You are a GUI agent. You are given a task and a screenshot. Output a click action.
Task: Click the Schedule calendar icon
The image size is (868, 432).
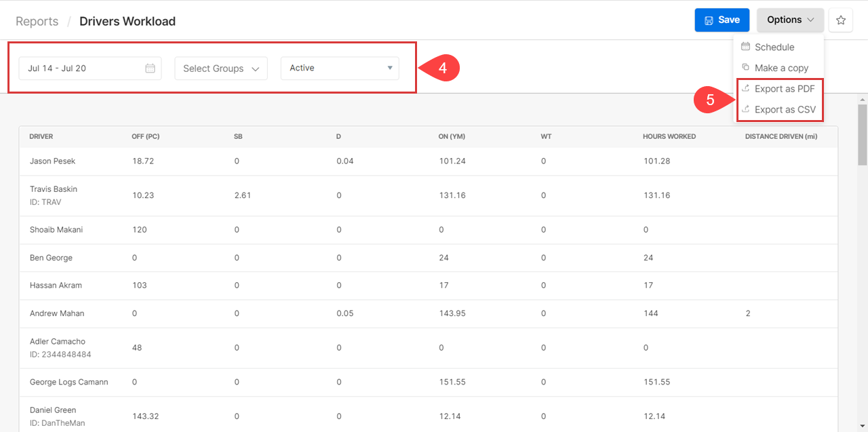745,47
